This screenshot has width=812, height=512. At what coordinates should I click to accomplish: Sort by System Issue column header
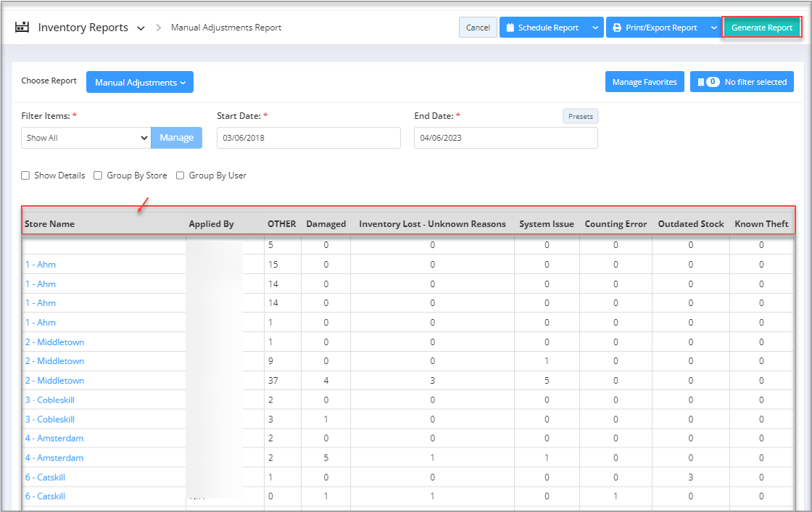tap(547, 224)
